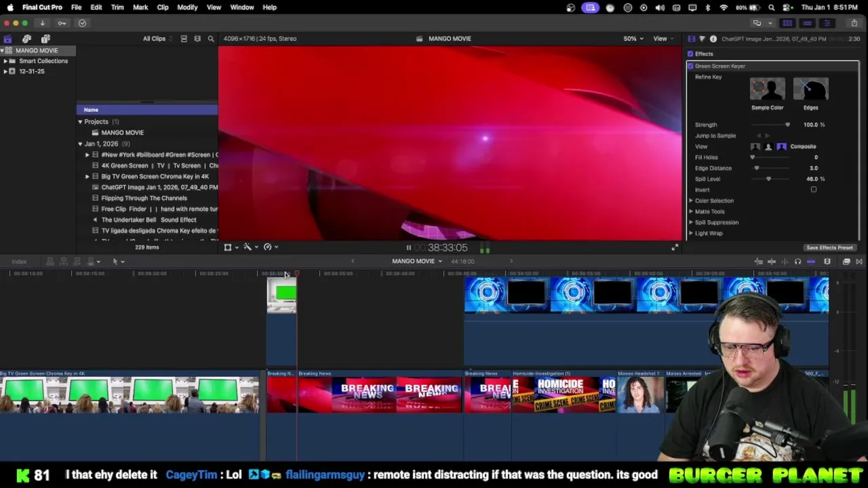Open the Video inspector filmstrip icon
Image resolution: width=868 pixels, height=488 pixels.
tap(691, 39)
